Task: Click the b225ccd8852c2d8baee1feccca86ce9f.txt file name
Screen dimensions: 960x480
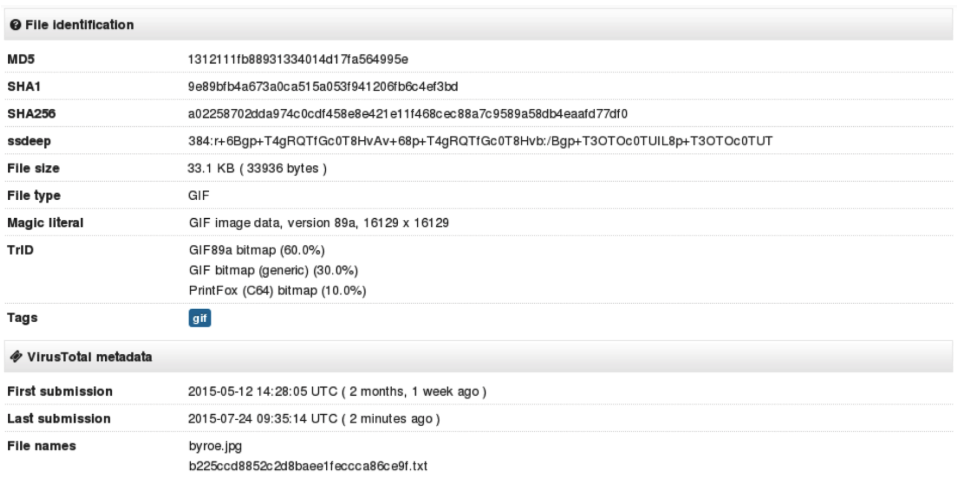Action: 308,467
